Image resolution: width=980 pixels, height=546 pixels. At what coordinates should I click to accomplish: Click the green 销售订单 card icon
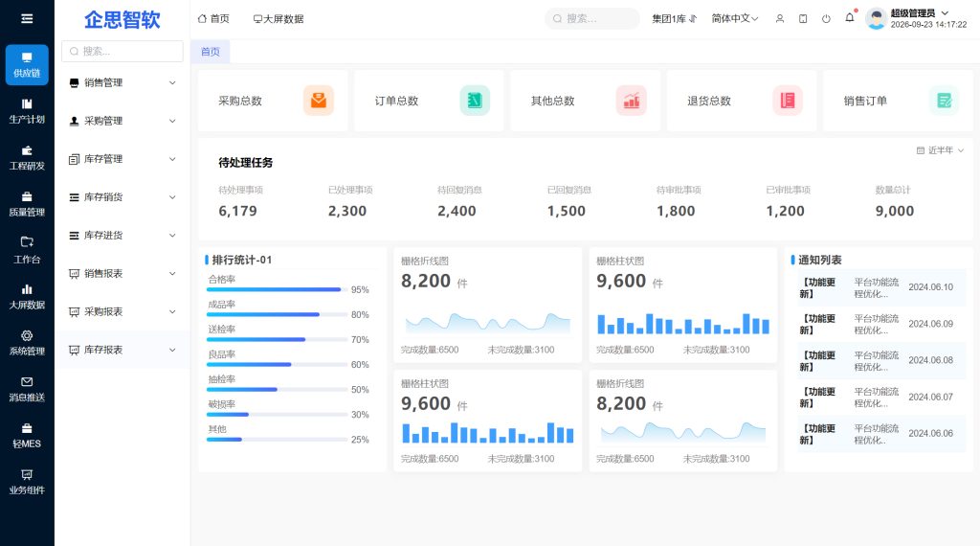944,100
